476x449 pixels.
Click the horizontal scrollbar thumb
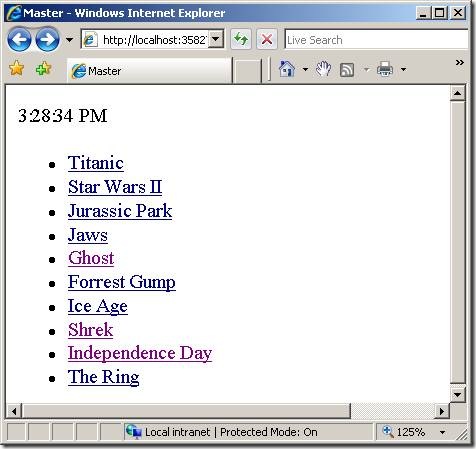186,411
